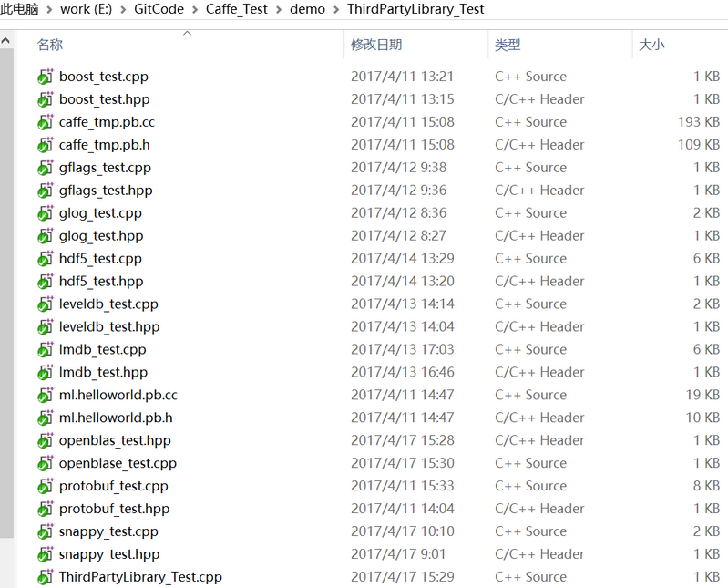Click the gflags_test.hpp file icon
The height and width of the screenshot is (588, 728).
click(45, 191)
